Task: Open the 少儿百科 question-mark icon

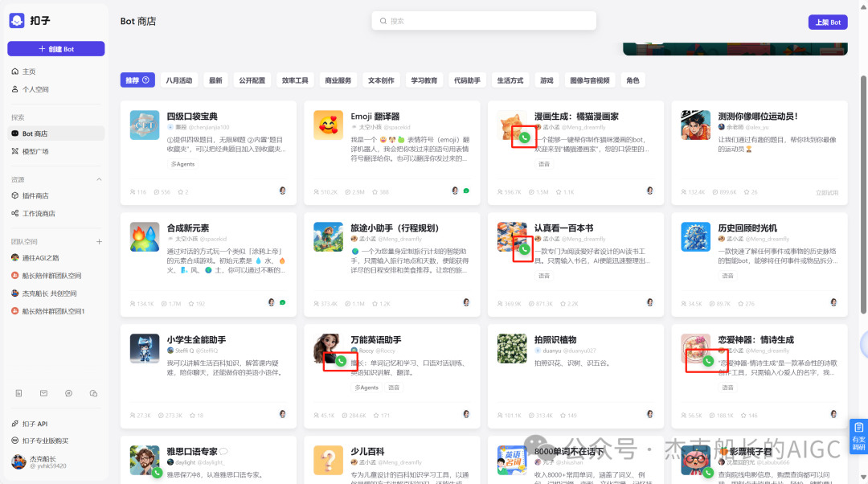Action: pos(328,460)
